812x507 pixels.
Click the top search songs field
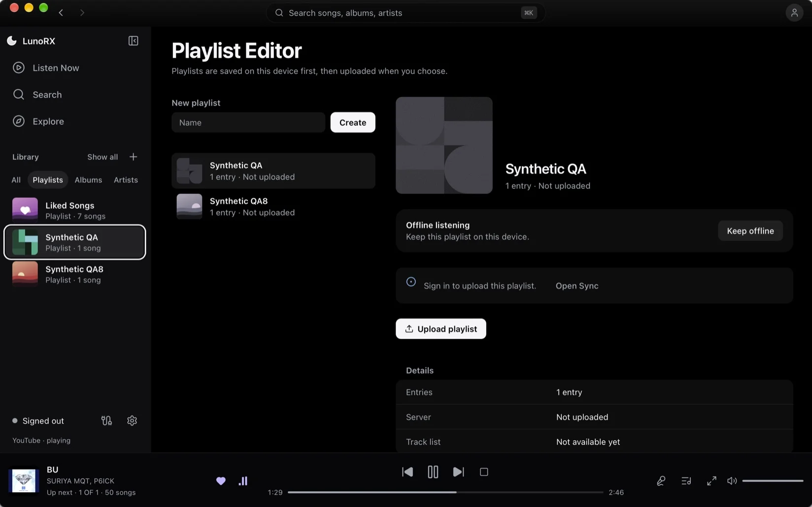pos(406,13)
